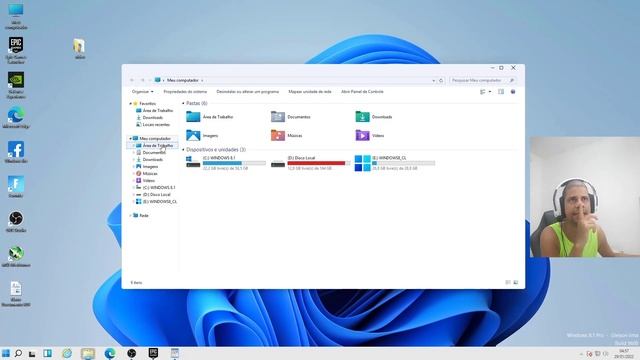Click Abrir Painel de Controle
Screen dimensions: 640x360
pyautogui.click(x=362, y=92)
